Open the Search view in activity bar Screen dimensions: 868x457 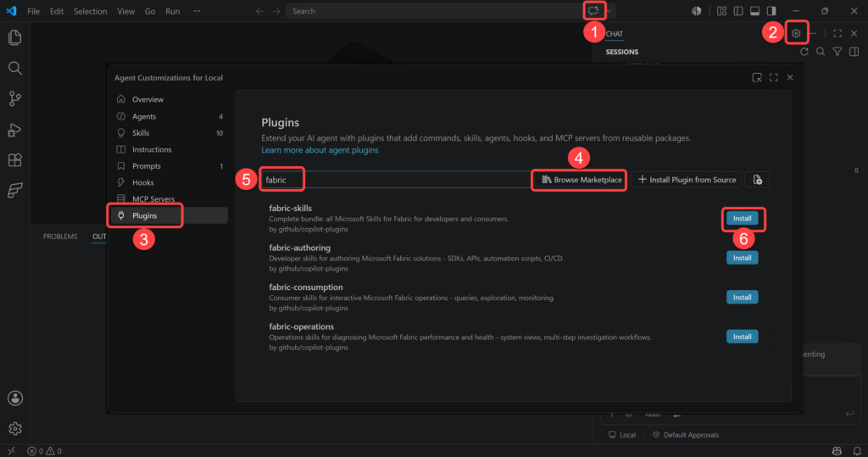15,68
